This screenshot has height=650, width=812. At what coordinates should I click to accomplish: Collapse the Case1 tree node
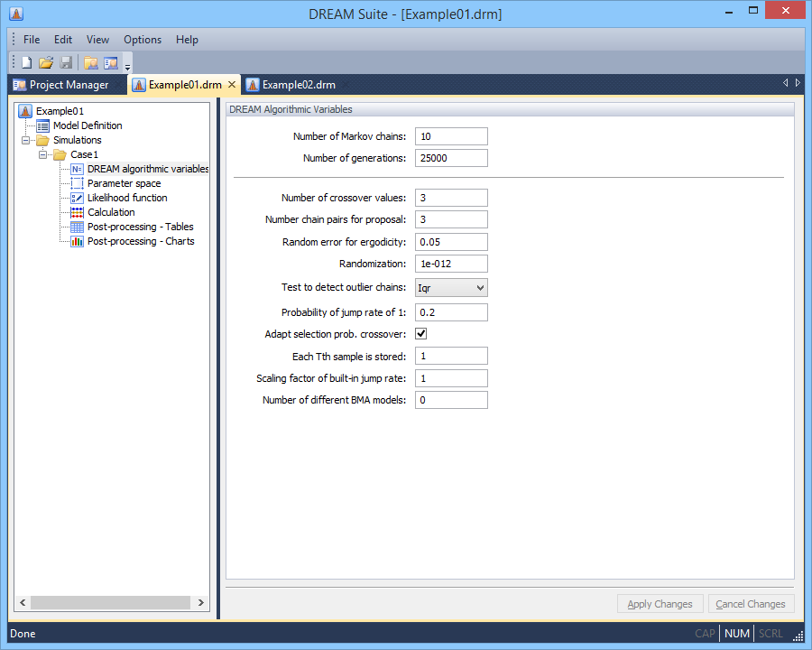(x=42, y=154)
